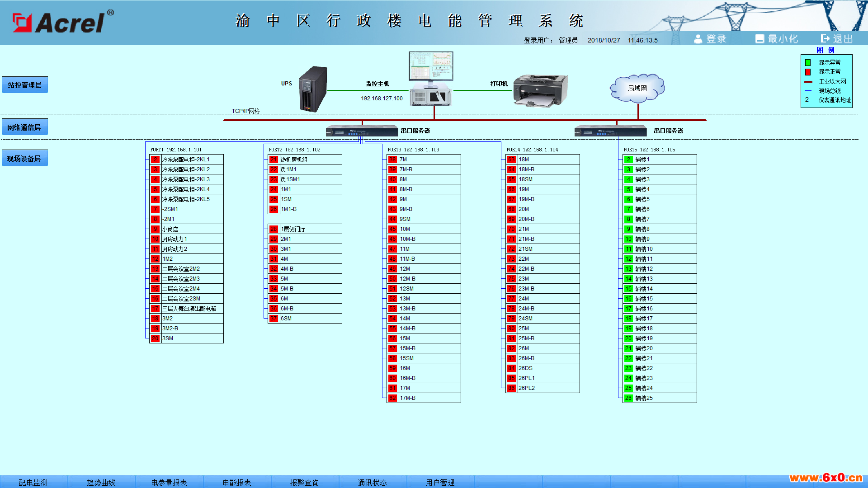Open 通讯状态 tab
Image resolution: width=868 pixels, height=488 pixels.
[373, 482]
